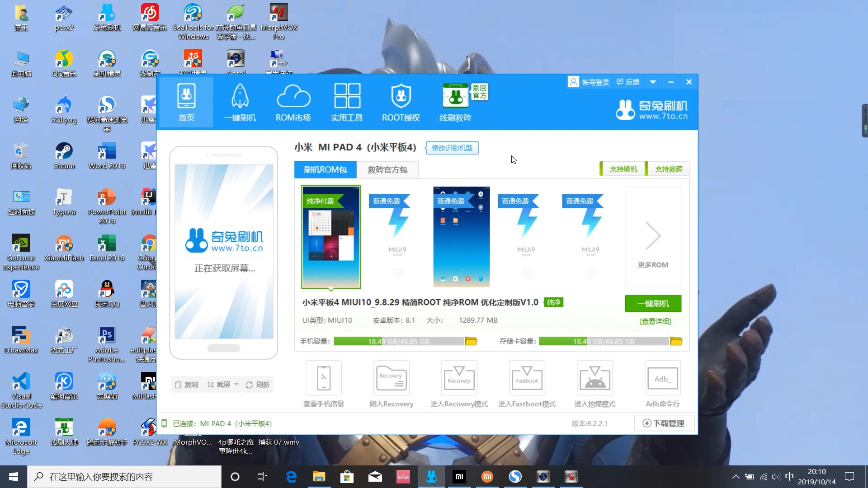Click the 手机容量 storage bar
The height and width of the screenshot is (488, 868).
pyautogui.click(x=399, y=341)
